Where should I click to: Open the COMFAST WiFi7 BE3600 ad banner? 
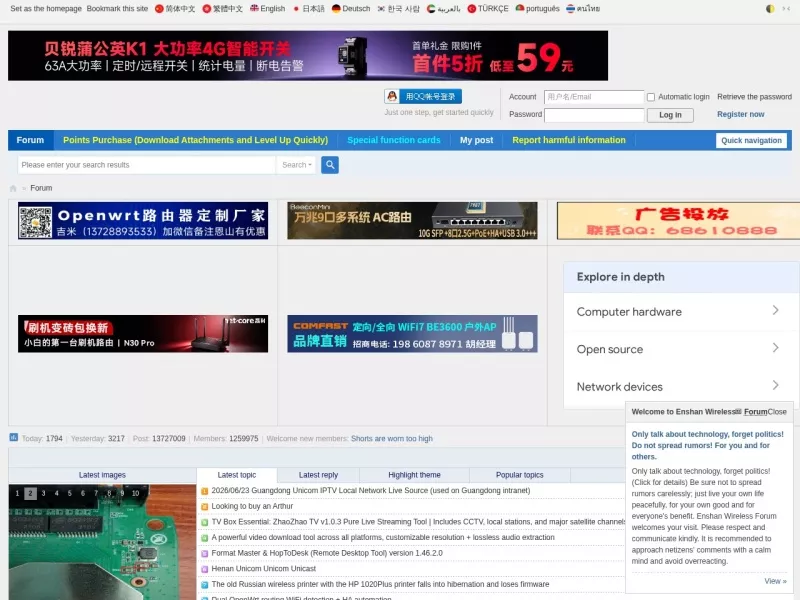click(412, 334)
